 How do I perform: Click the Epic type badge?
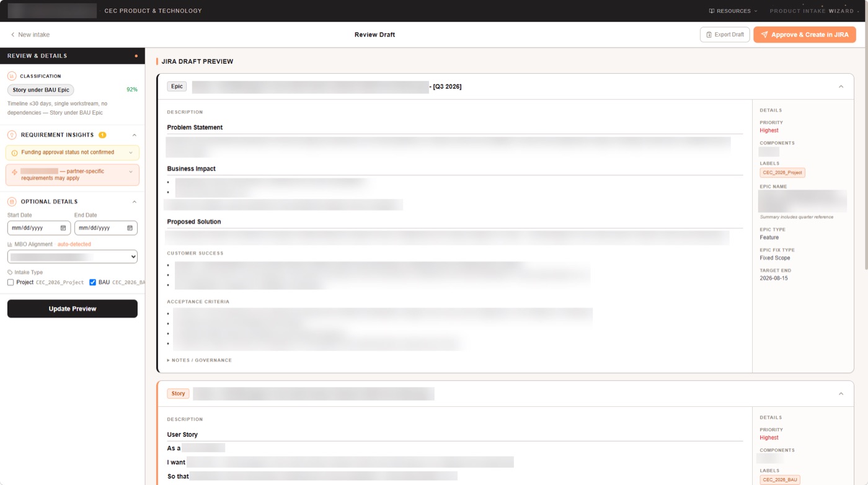point(177,86)
